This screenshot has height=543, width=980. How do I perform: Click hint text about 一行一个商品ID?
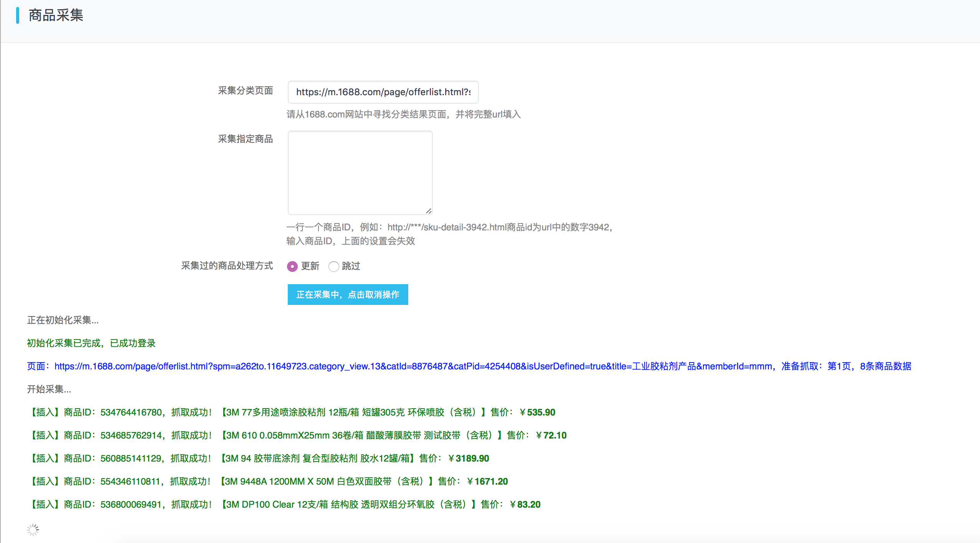pyautogui.click(x=450, y=227)
